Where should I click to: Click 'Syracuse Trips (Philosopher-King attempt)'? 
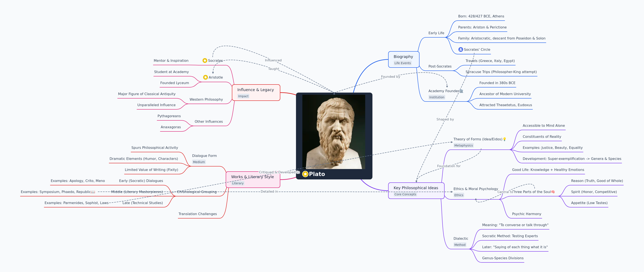click(x=501, y=72)
